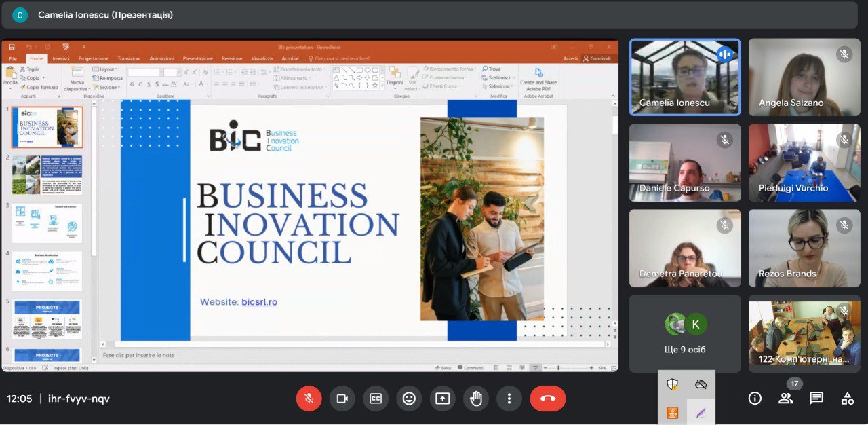868x425 pixels.
Task: Open the bicsrl.ro website link
Action: click(260, 302)
